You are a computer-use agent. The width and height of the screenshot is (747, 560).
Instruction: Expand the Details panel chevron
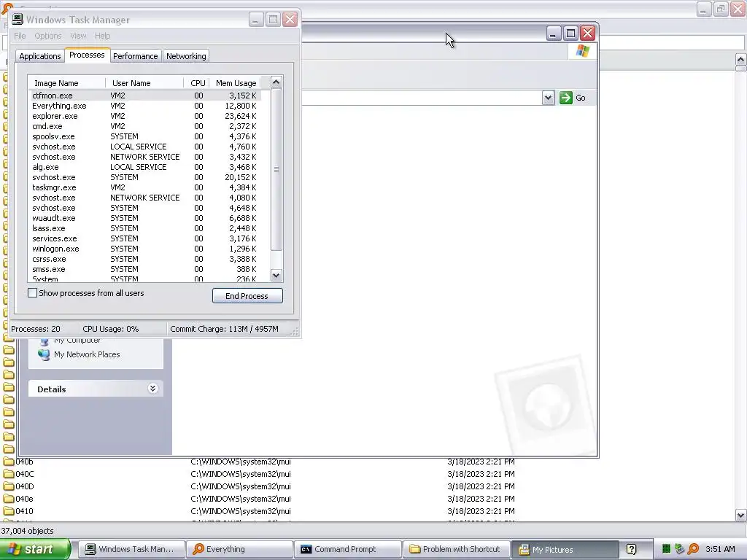(153, 389)
